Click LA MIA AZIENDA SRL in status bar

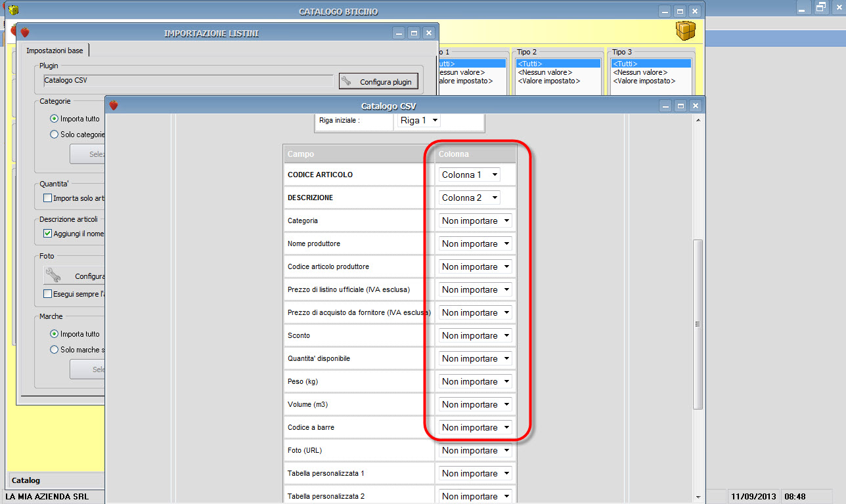(47, 497)
